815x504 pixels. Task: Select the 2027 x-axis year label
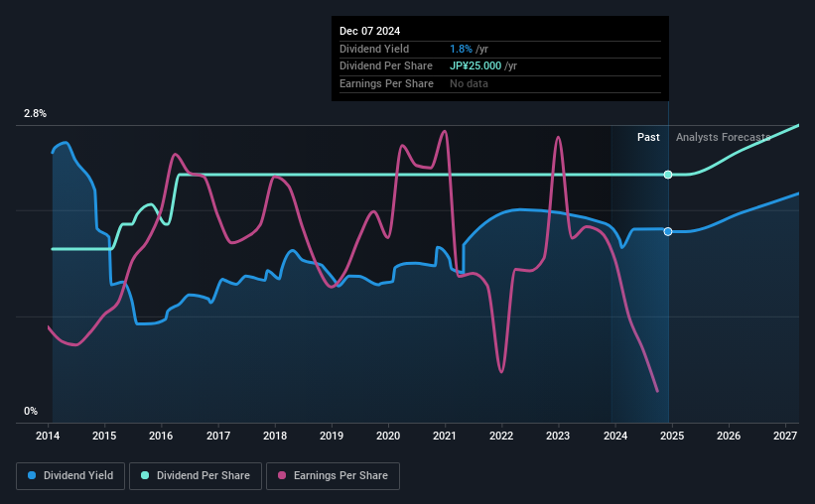coord(784,436)
